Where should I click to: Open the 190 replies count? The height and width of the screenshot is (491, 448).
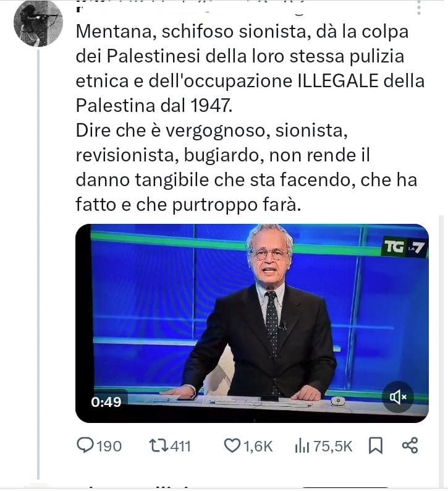point(109,446)
